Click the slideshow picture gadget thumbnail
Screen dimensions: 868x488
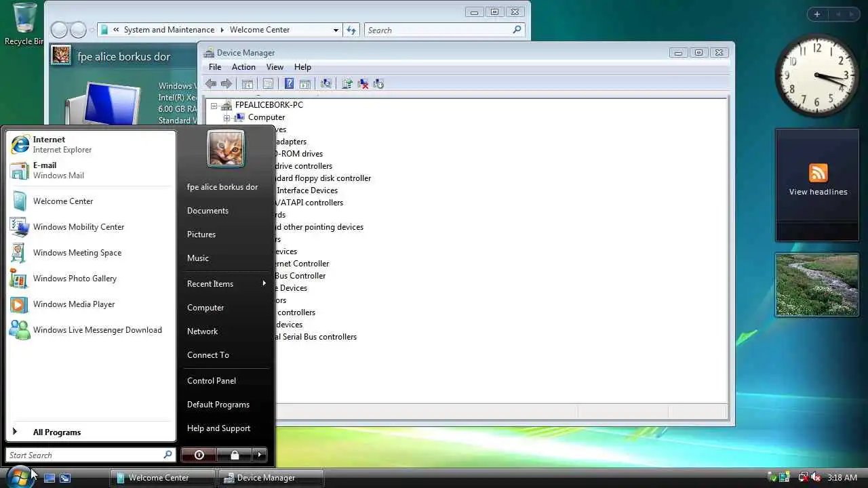(816, 285)
